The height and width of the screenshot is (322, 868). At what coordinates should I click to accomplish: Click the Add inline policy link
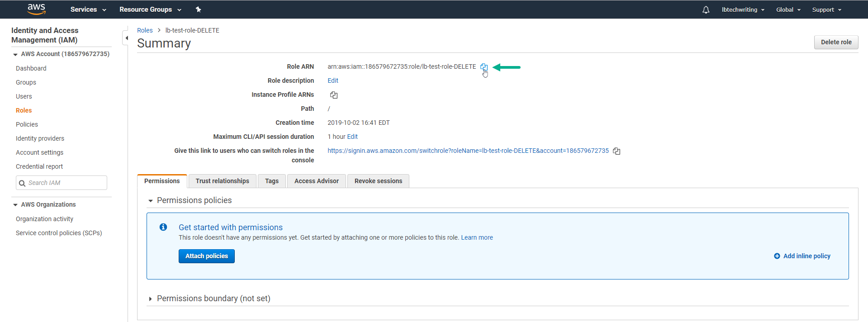coord(806,256)
